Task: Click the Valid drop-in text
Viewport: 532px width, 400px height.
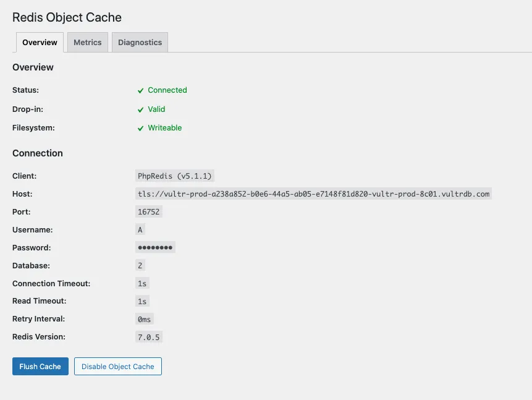Action: point(156,109)
